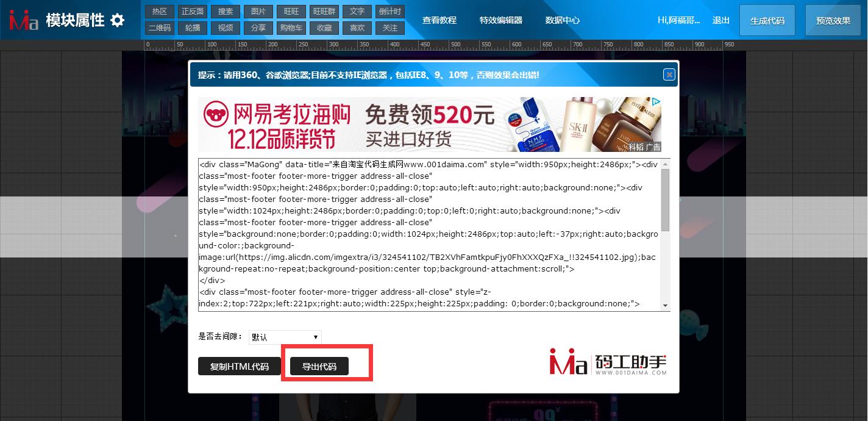Select the 购物车 (shopping cart) module
Screen dimensions: 868x421
pyautogui.click(x=291, y=27)
